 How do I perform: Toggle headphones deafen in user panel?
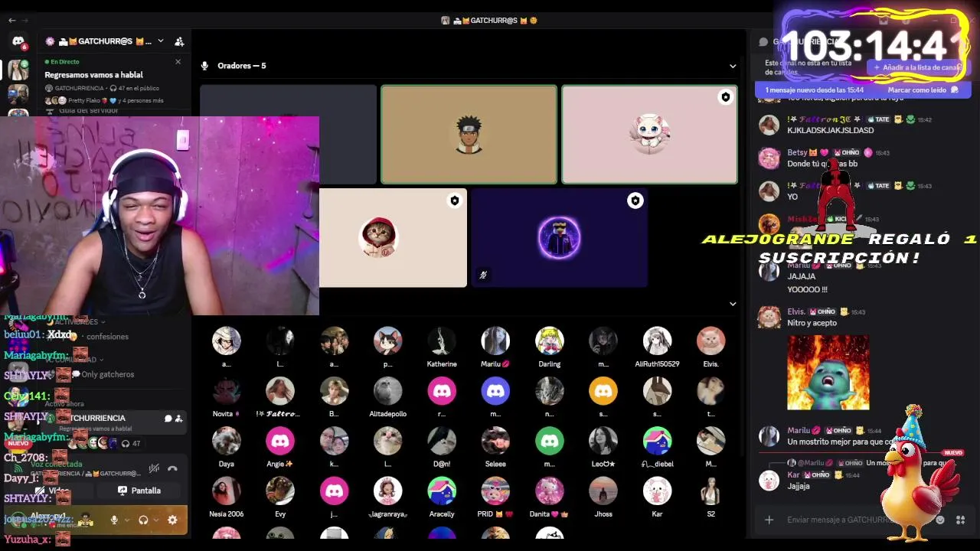[x=143, y=520]
